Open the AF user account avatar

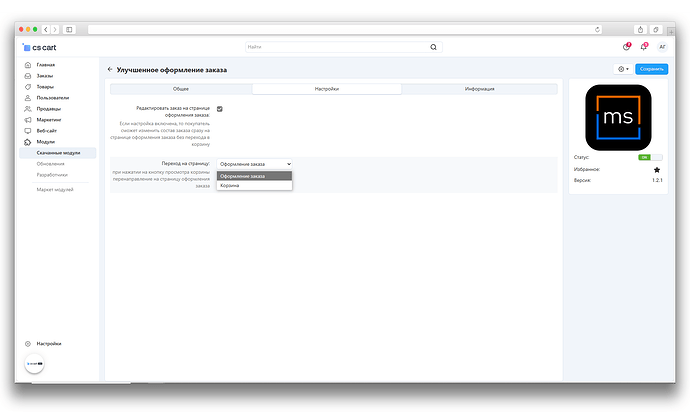pos(662,47)
